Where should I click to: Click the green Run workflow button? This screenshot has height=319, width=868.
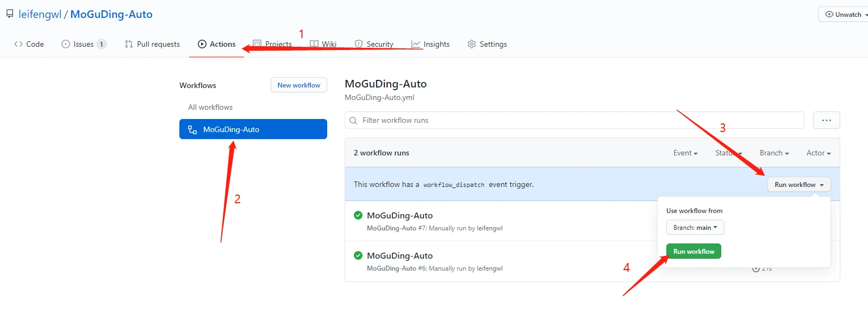click(x=694, y=251)
